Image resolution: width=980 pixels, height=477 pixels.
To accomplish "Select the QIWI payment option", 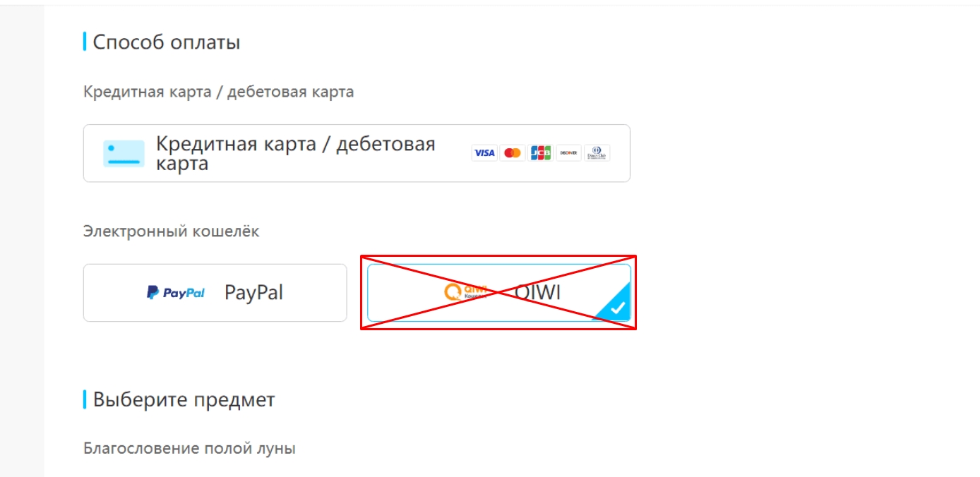I will [499, 293].
